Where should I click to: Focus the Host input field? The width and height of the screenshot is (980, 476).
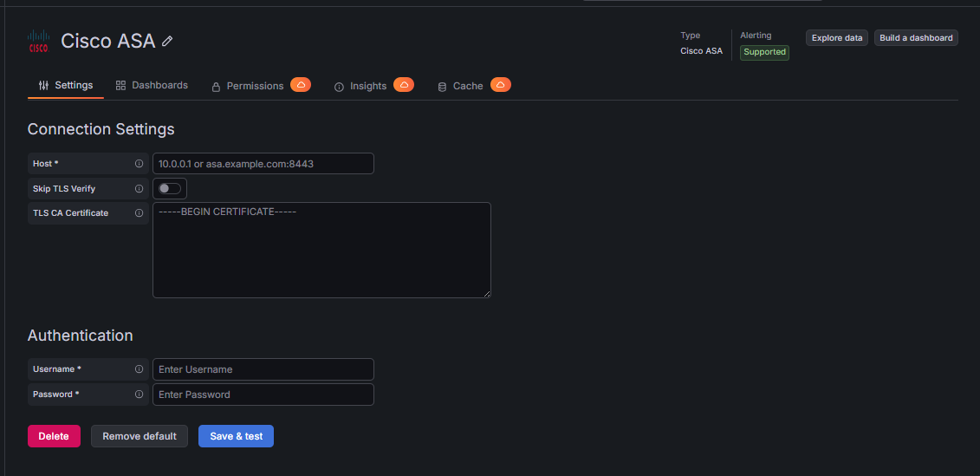pos(263,163)
